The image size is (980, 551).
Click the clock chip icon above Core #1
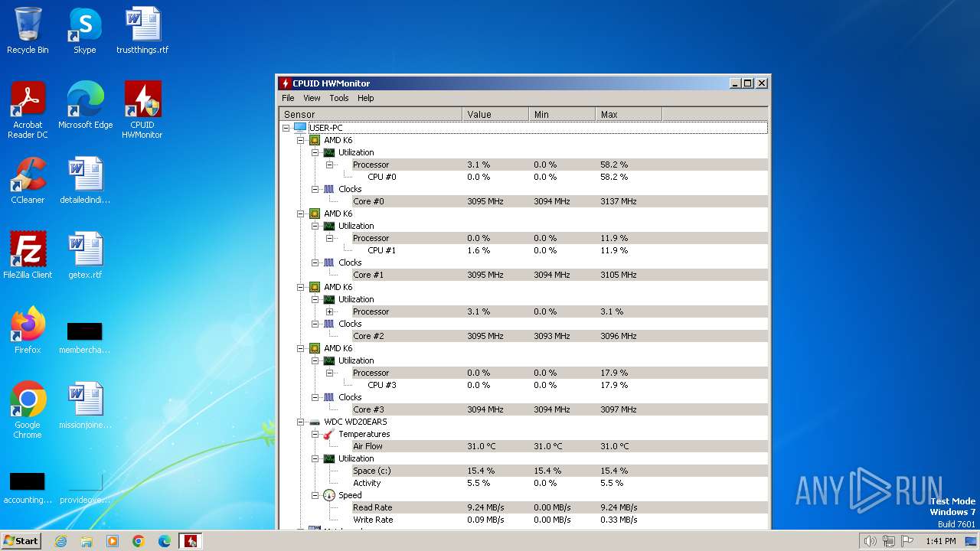click(x=329, y=262)
